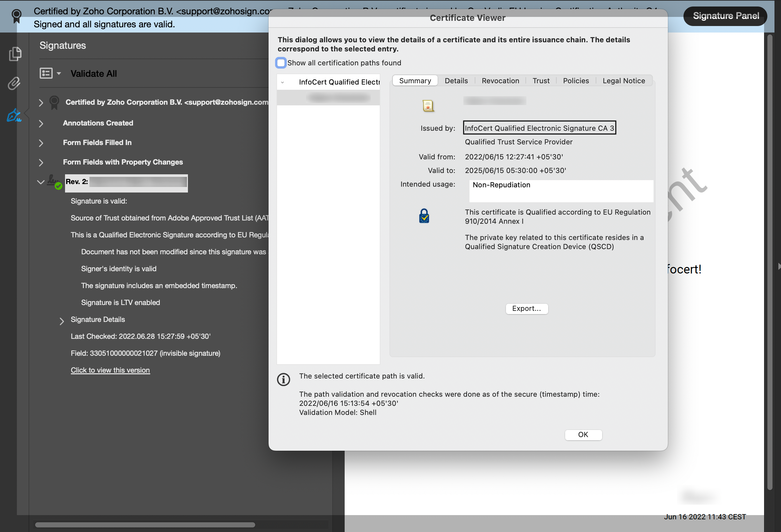Screen dimensions: 781x532
Task: Click the horizontal scrollbar in Signatures panel
Action: click(145, 525)
